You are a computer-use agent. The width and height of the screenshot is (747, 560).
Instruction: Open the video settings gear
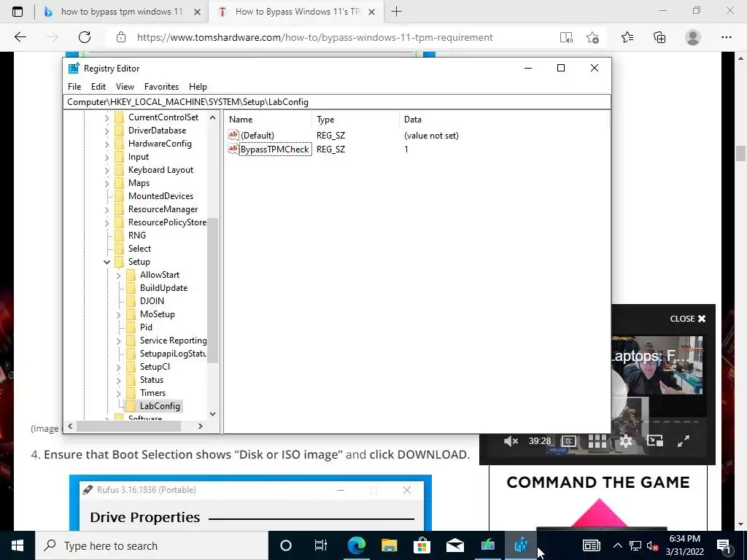(x=625, y=441)
